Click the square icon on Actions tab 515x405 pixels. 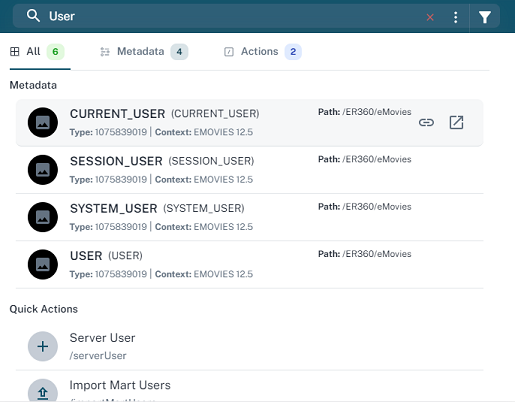(x=229, y=52)
